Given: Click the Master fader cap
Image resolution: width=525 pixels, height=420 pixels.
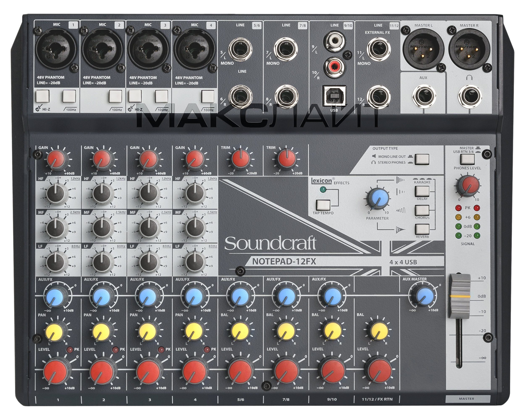Looking at the screenshot, I should click(x=459, y=296).
